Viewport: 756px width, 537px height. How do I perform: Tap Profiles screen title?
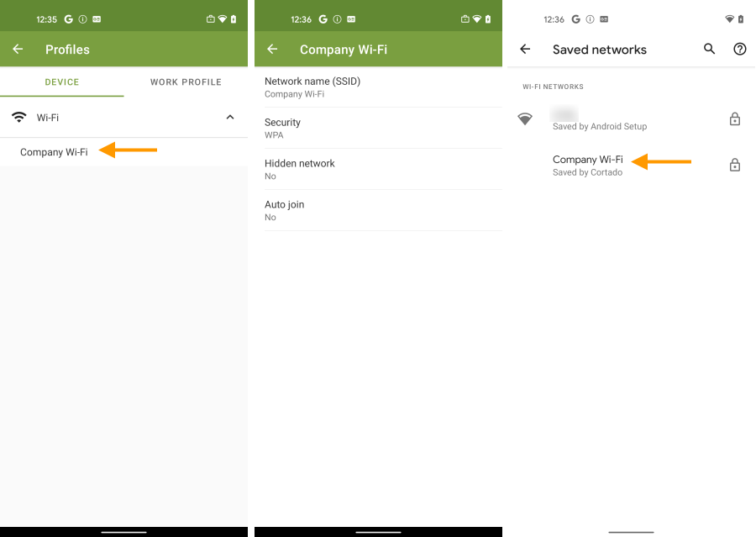tap(67, 50)
